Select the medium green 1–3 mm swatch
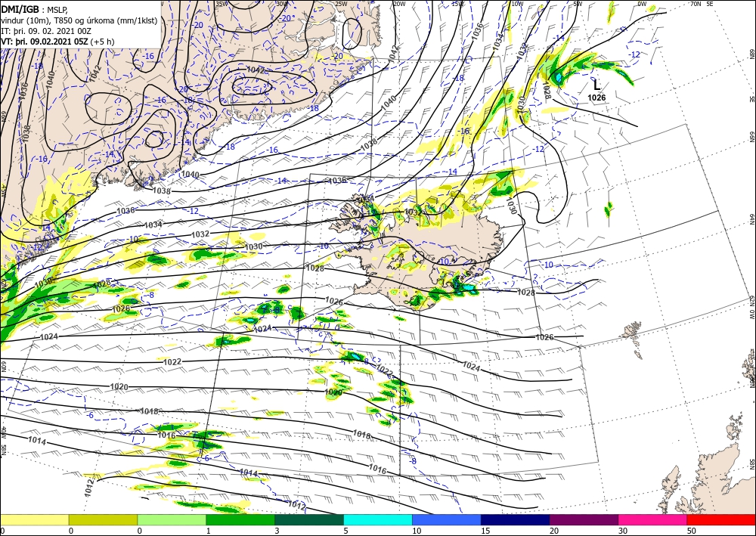Viewport: 756px width, 536px height. click(240, 519)
